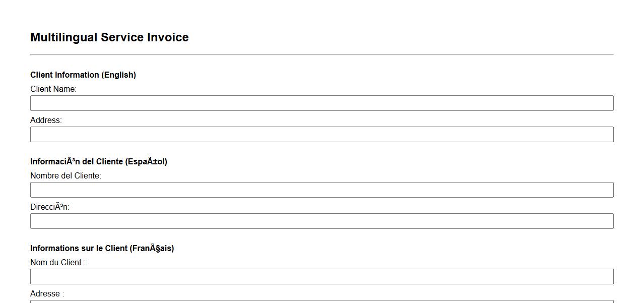Viewport: 644px width, 303px height.
Task: Click the horizontal divider below the title
Action: pyautogui.click(x=321, y=54)
